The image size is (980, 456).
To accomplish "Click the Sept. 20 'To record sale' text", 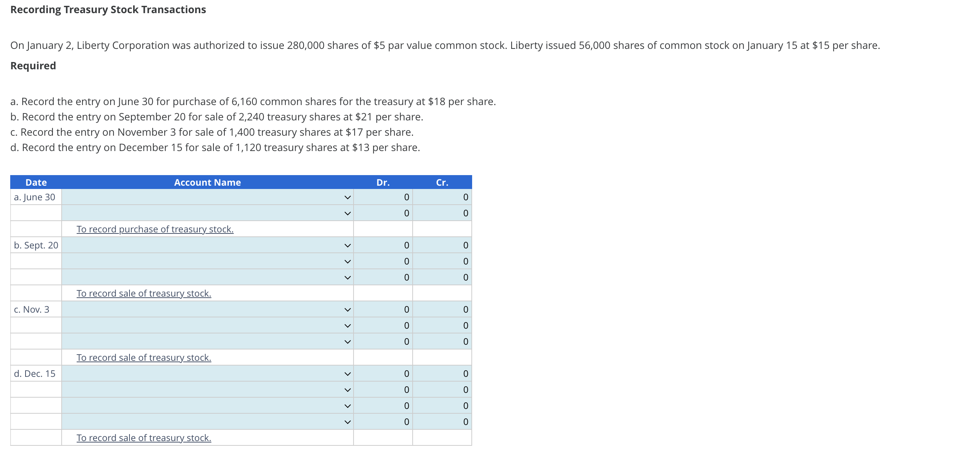I will [x=144, y=294].
